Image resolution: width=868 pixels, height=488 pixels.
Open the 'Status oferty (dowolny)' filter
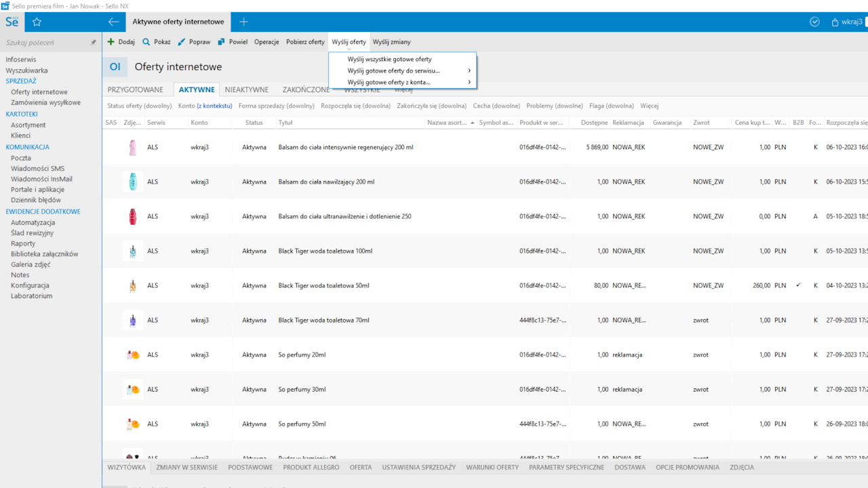[x=139, y=106]
